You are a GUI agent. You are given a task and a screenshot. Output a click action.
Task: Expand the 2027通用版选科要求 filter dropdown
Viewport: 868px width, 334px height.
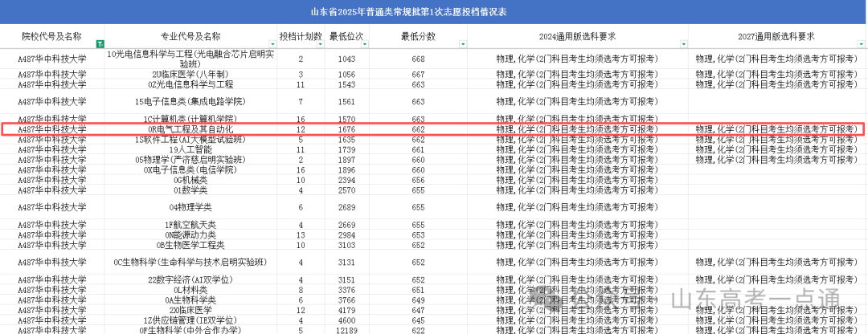(862, 43)
